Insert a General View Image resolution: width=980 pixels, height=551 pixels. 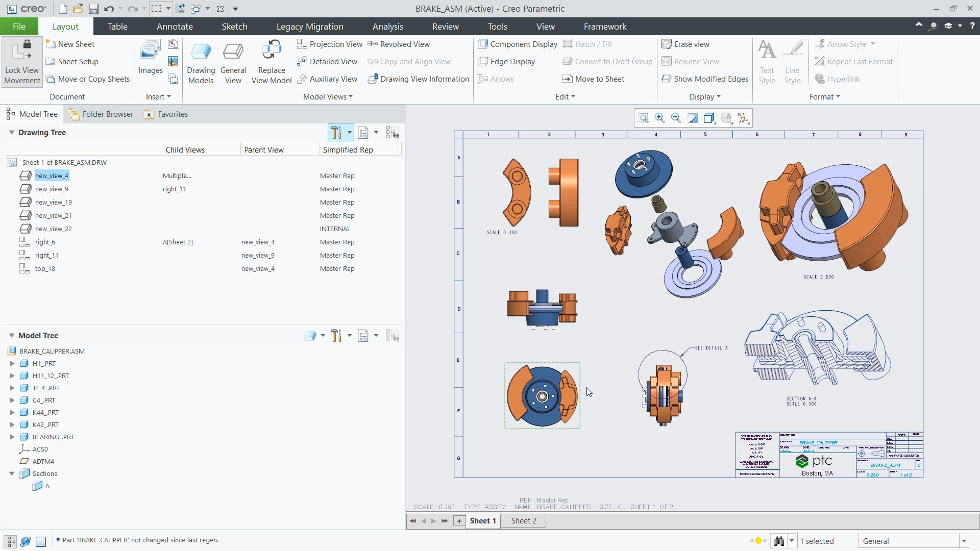click(x=233, y=63)
